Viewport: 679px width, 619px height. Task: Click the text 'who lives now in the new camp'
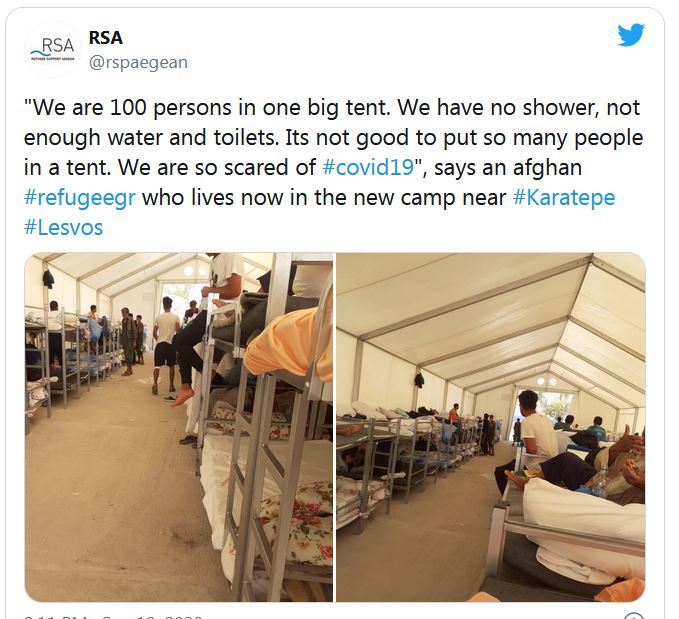click(324, 198)
